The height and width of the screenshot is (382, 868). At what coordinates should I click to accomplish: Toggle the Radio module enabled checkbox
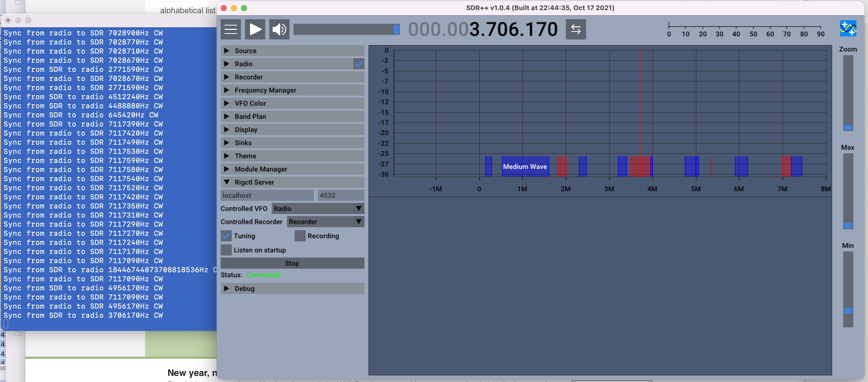(359, 64)
